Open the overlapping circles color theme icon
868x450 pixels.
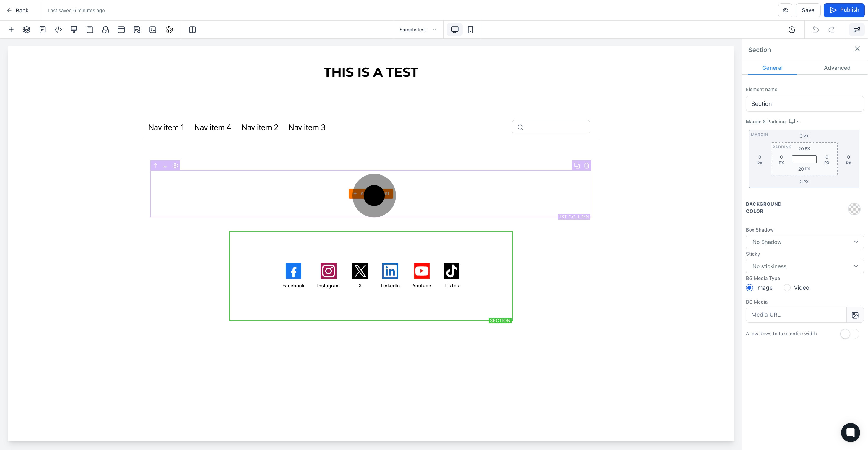click(x=105, y=30)
